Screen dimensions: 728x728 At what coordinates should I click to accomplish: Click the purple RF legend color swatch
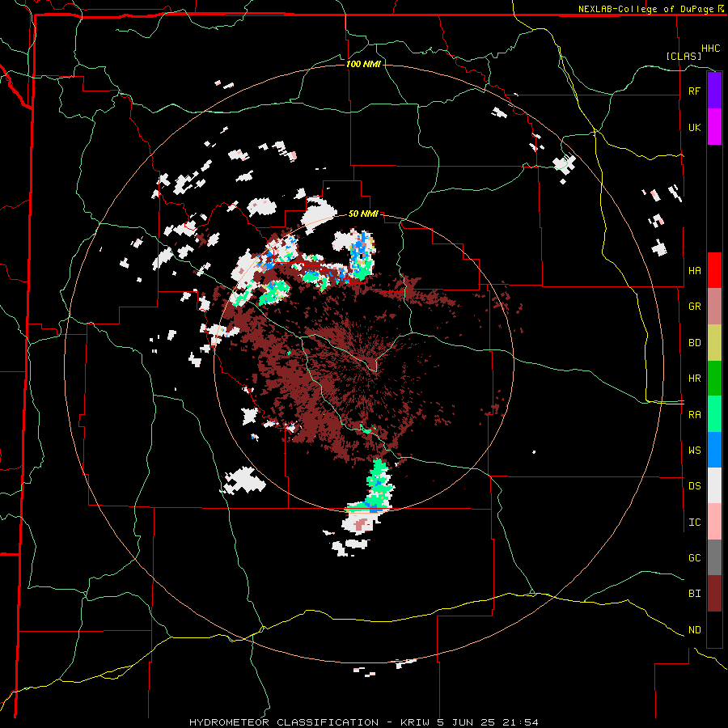(714, 91)
